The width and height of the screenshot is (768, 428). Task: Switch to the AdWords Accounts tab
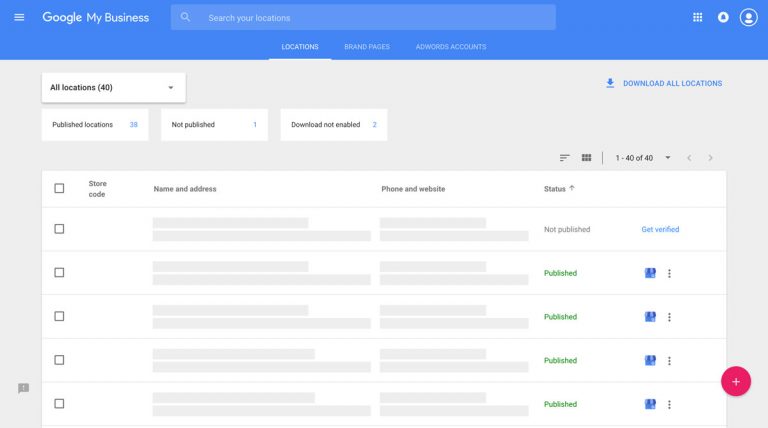point(451,47)
